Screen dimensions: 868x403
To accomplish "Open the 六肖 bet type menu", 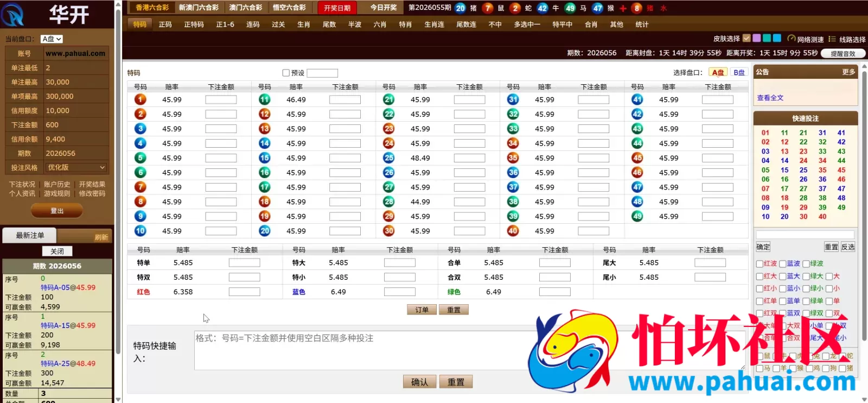I will pyautogui.click(x=380, y=24).
